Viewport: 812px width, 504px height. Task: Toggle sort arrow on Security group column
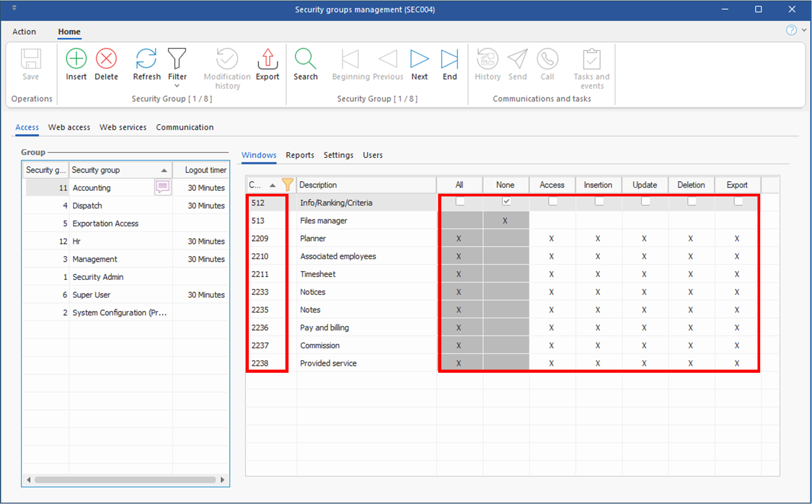click(164, 171)
